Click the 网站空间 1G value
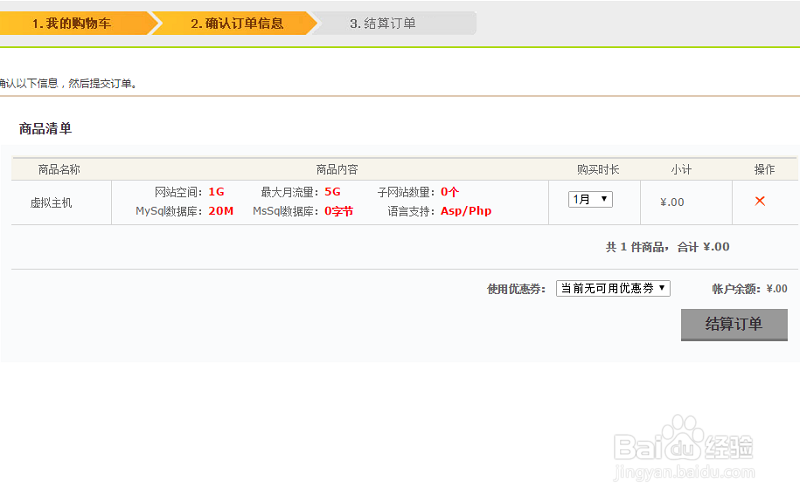This screenshot has height=500, width=800. point(216,192)
